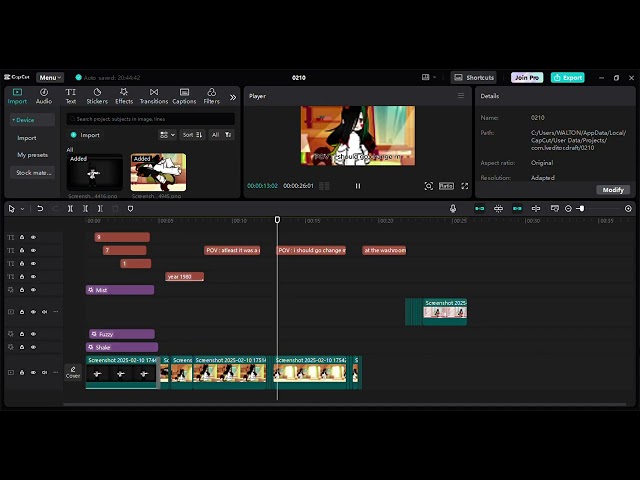Screen dimensions: 640x480
Task: Open the All filter dropdown
Action: [x=222, y=135]
